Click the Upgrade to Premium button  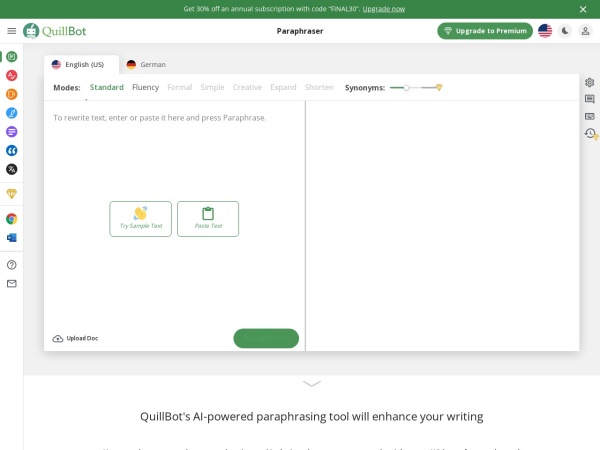pyautogui.click(x=485, y=31)
